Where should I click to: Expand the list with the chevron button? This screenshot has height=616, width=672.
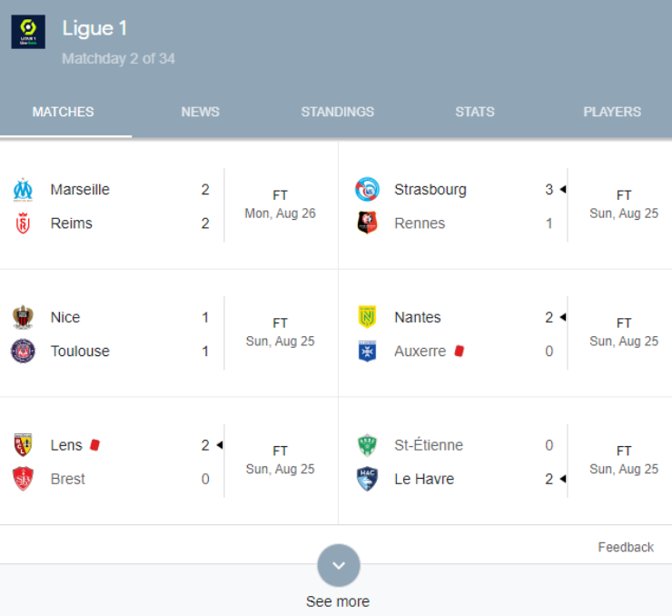[x=339, y=565]
